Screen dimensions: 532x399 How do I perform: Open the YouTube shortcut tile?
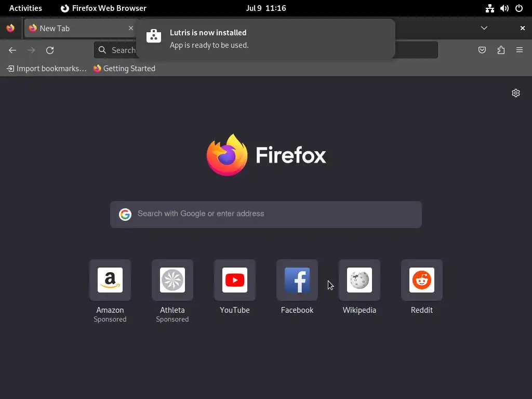[x=235, y=280]
